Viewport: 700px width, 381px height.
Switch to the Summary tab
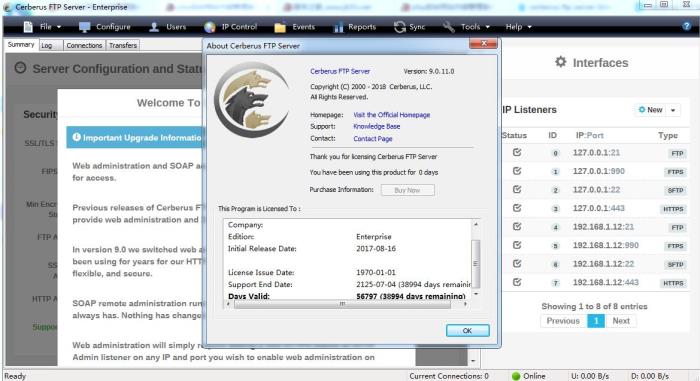pyautogui.click(x=21, y=45)
